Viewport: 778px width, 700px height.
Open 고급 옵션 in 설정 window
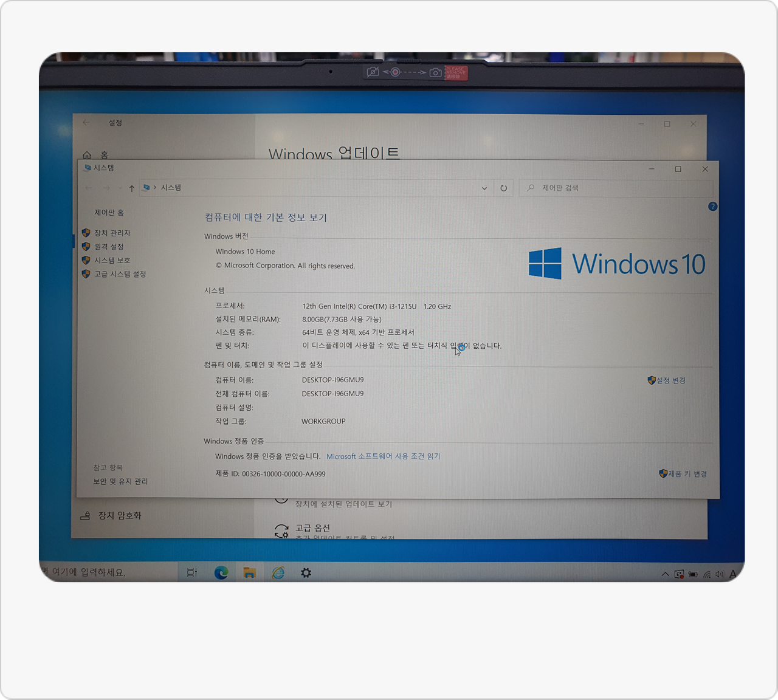click(x=312, y=528)
